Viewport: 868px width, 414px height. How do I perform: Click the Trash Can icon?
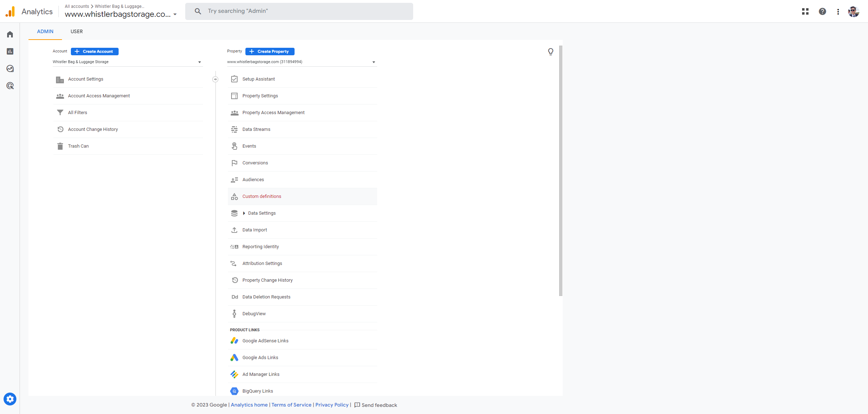pyautogui.click(x=60, y=146)
